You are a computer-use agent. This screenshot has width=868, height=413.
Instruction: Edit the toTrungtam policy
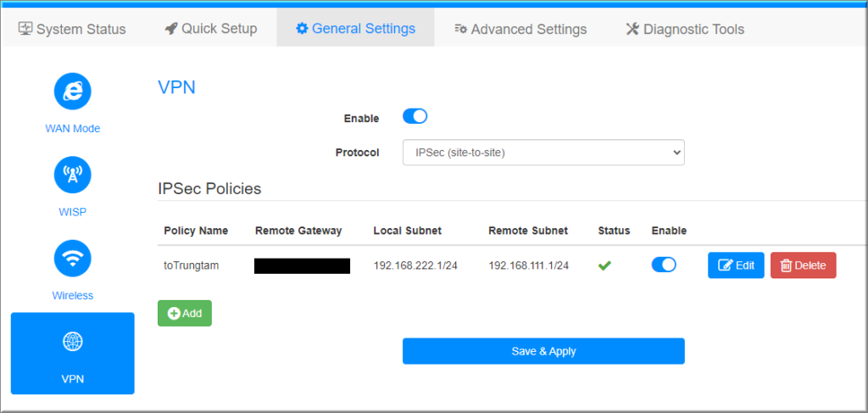(736, 265)
